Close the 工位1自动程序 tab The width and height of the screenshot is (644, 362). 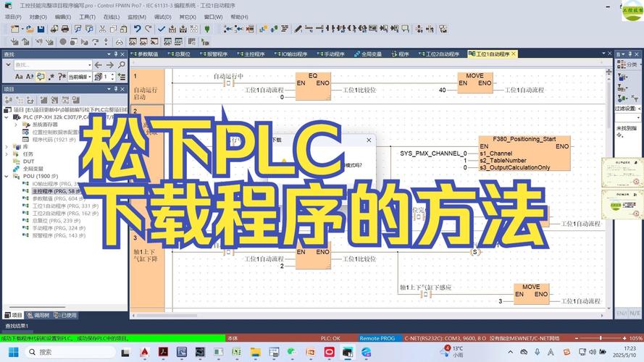coord(514,54)
